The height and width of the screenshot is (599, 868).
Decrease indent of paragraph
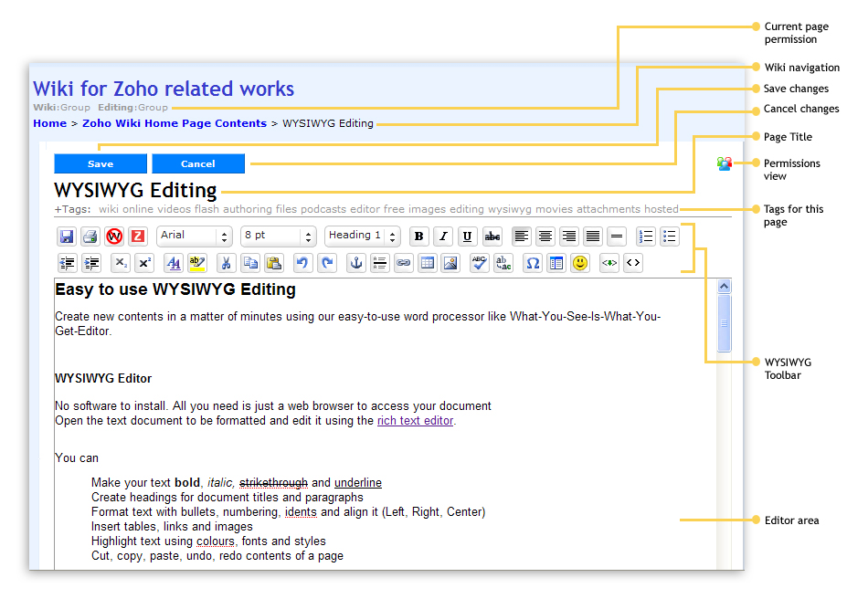[x=67, y=263]
